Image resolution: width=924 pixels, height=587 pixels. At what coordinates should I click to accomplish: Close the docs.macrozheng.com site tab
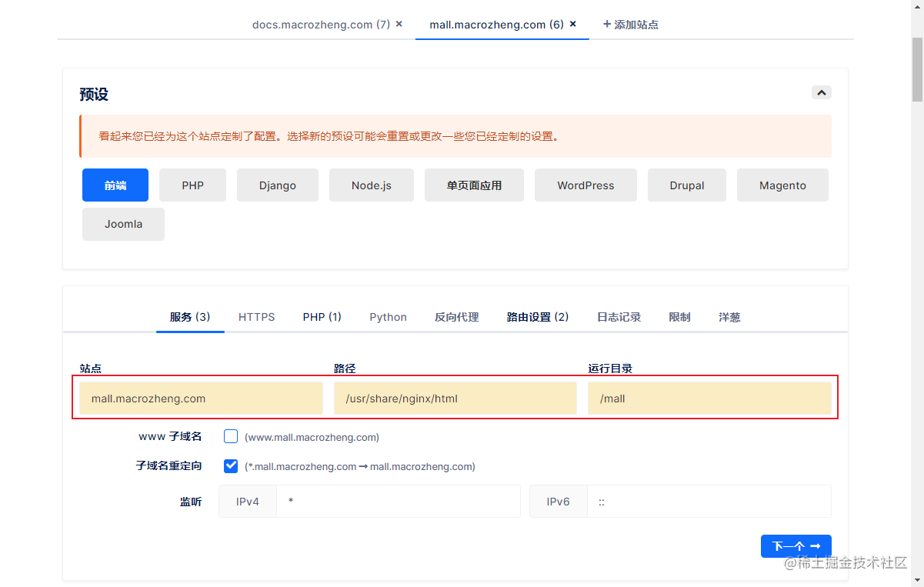pyautogui.click(x=399, y=24)
